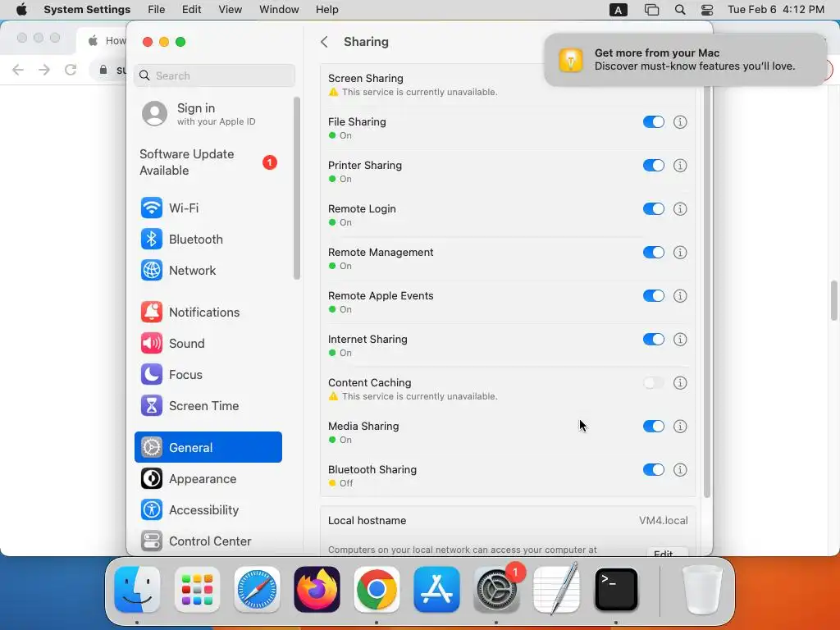Launch Safari from the Dock
840x630 pixels.
coord(257,589)
